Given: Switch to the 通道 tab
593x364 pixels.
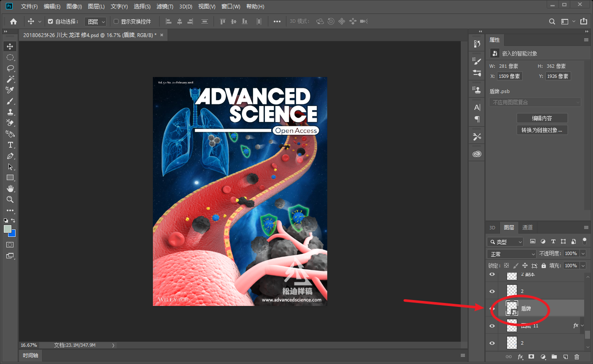Looking at the screenshot, I should (x=527, y=227).
